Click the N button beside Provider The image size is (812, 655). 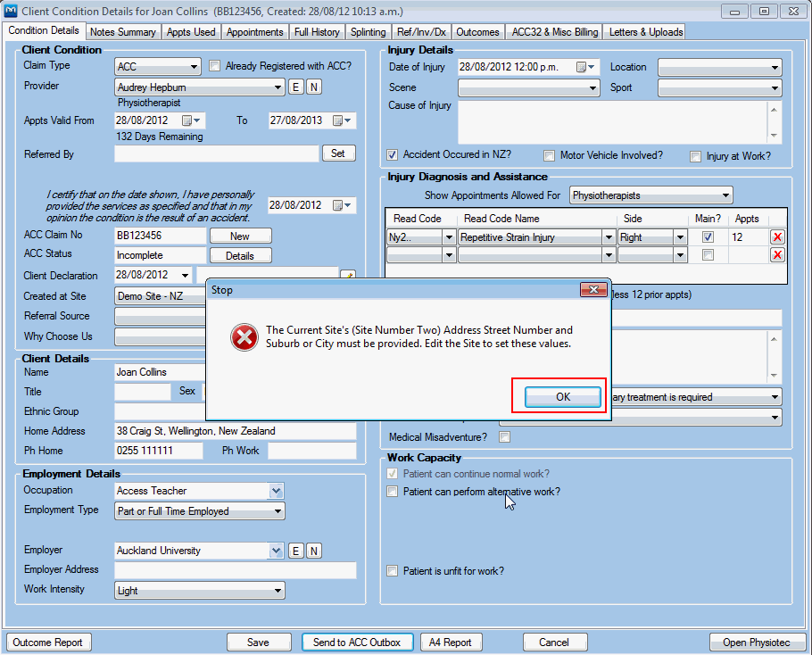click(314, 87)
